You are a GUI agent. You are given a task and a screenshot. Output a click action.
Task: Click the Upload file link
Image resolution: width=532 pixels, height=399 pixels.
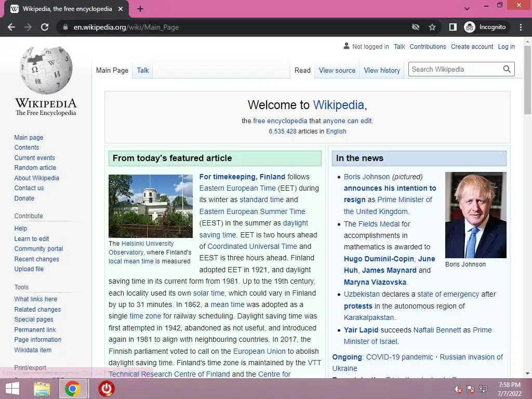click(x=29, y=269)
